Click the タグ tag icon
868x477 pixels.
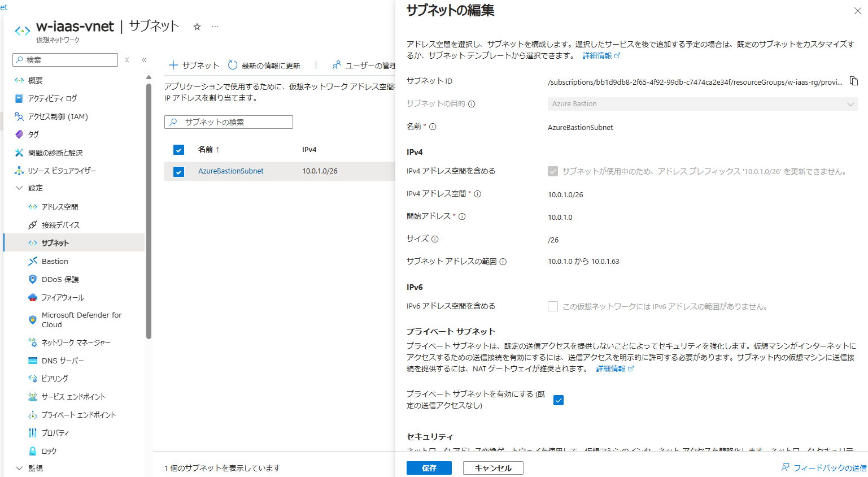click(x=19, y=135)
